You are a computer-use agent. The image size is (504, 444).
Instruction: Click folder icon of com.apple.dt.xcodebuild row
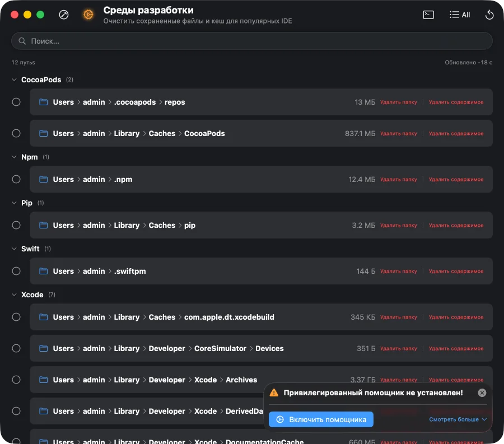tap(43, 317)
